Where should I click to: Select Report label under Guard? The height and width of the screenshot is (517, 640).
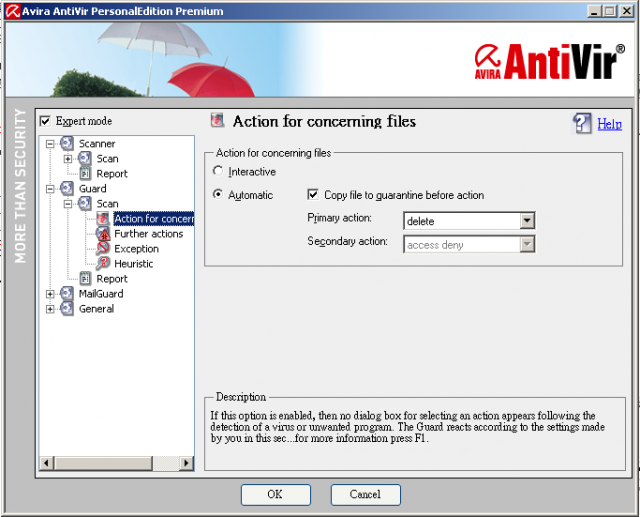[x=112, y=279]
